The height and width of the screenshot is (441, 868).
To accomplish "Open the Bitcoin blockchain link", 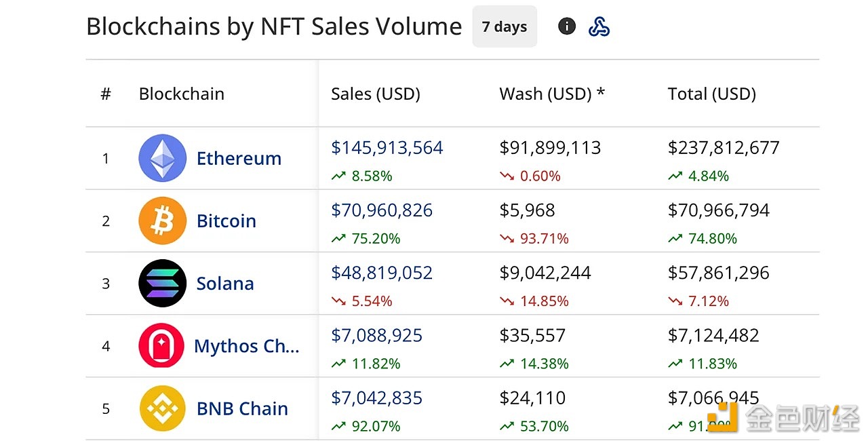I will (226, 221).
